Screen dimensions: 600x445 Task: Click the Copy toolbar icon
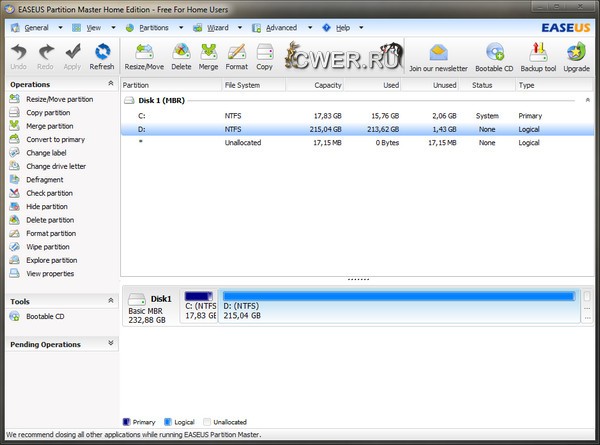click(264, 55)
